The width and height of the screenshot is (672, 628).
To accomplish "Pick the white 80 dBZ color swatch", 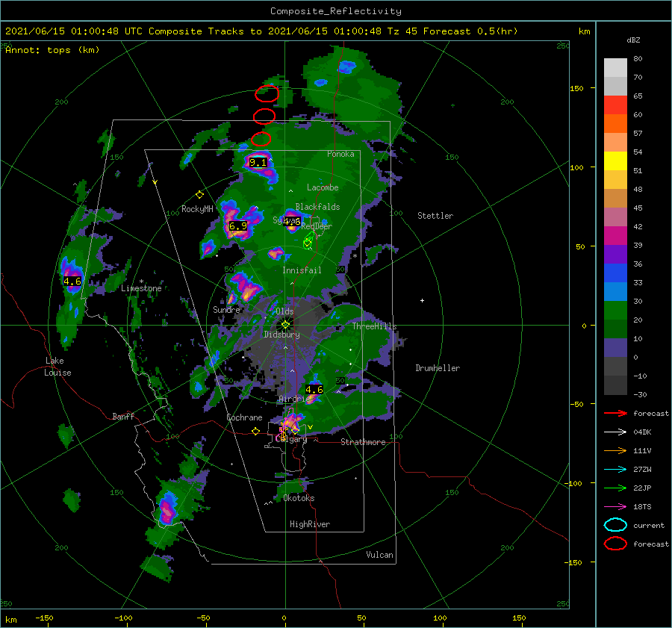I will pyautogui.click(x=615, y=67).
